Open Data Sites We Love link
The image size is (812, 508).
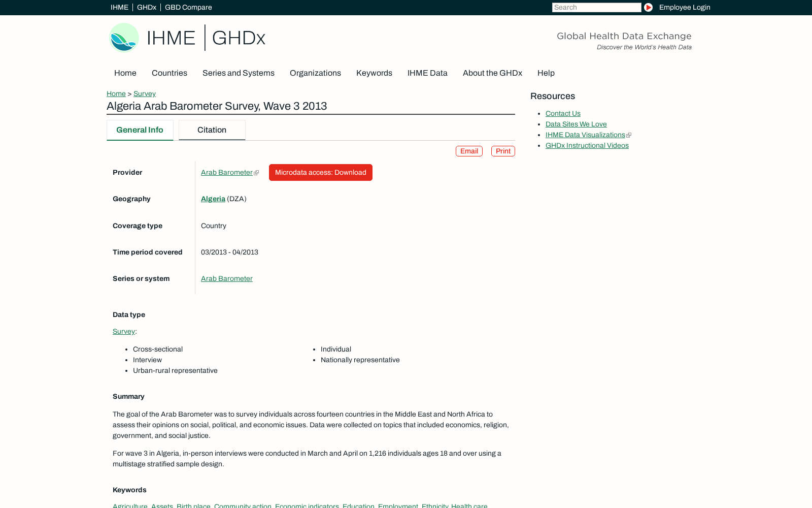click(576, 124)
